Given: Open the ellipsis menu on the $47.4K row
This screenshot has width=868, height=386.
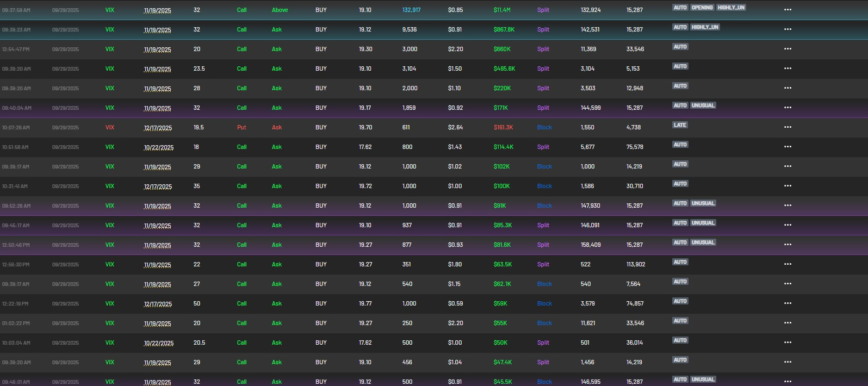Looking at the screenshot, I should tap(788, 362).
